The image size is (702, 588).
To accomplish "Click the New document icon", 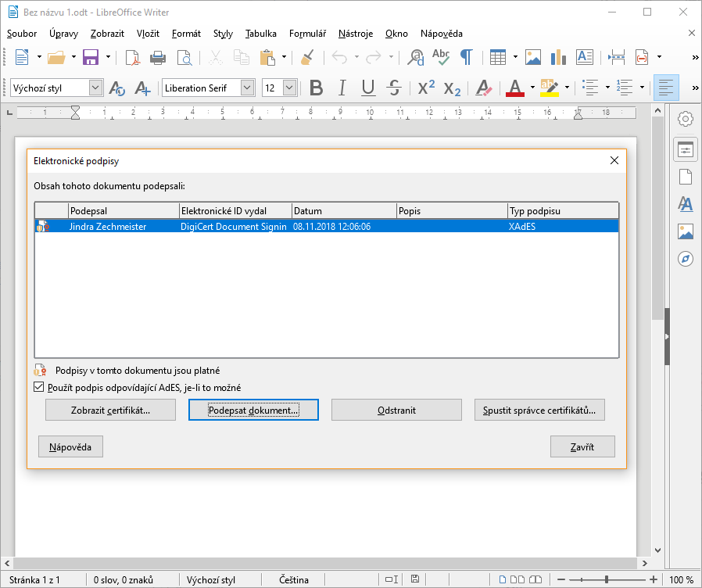I will pyautogui.click(x=22, y=57).
